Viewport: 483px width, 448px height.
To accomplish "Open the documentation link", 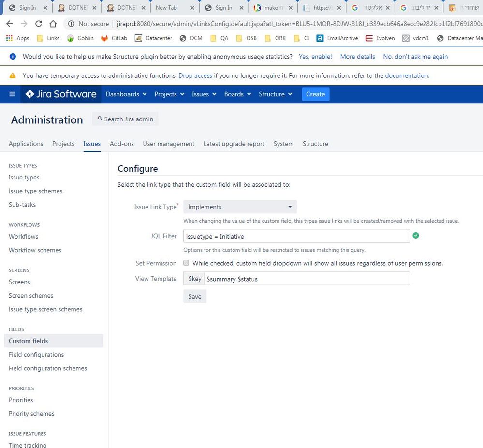I will (x=406, y=75).
